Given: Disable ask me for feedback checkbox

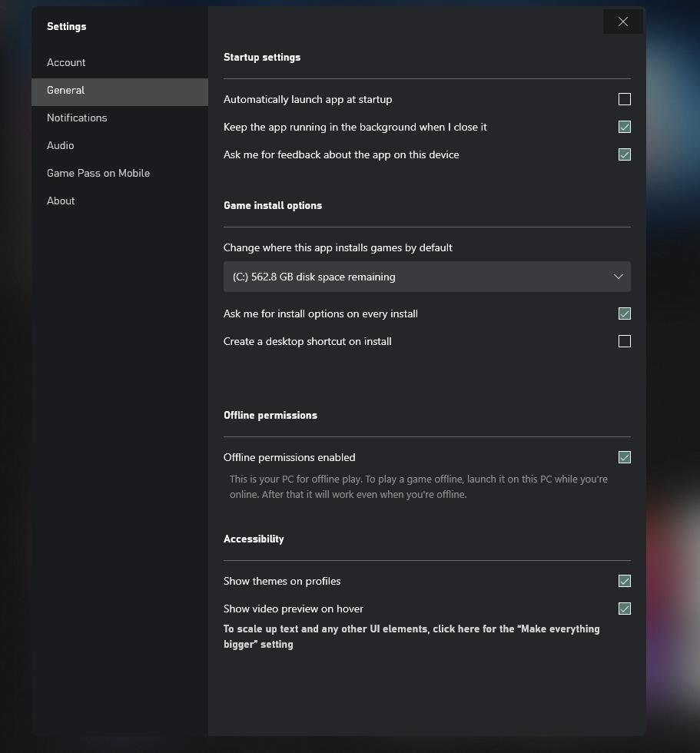Looking at the screenshot, I should coord(624,154).
